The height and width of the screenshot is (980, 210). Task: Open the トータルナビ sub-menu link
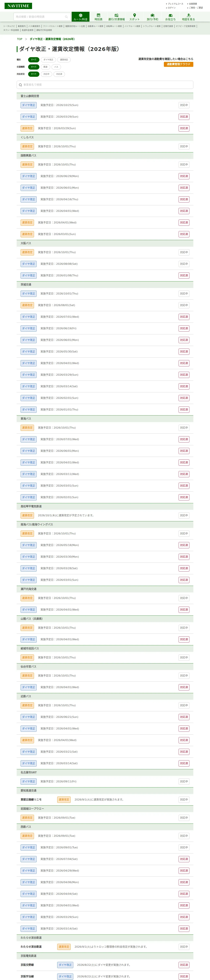coord(9,26)
